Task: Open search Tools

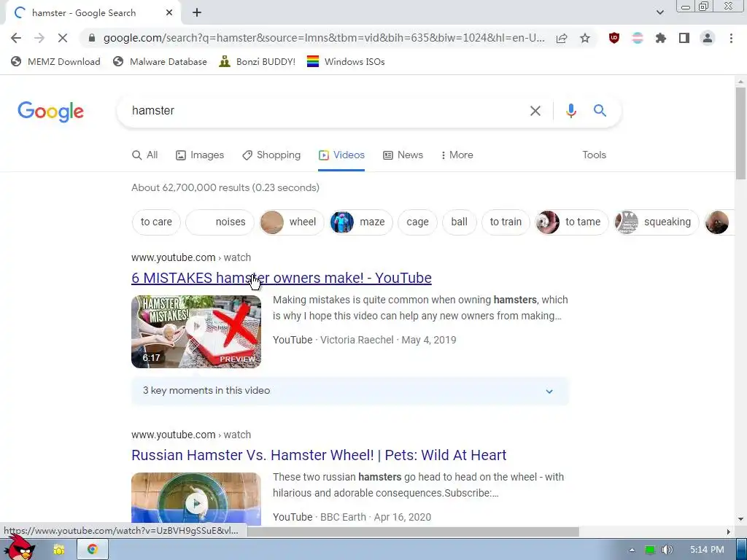Action: tap(594, 155)
